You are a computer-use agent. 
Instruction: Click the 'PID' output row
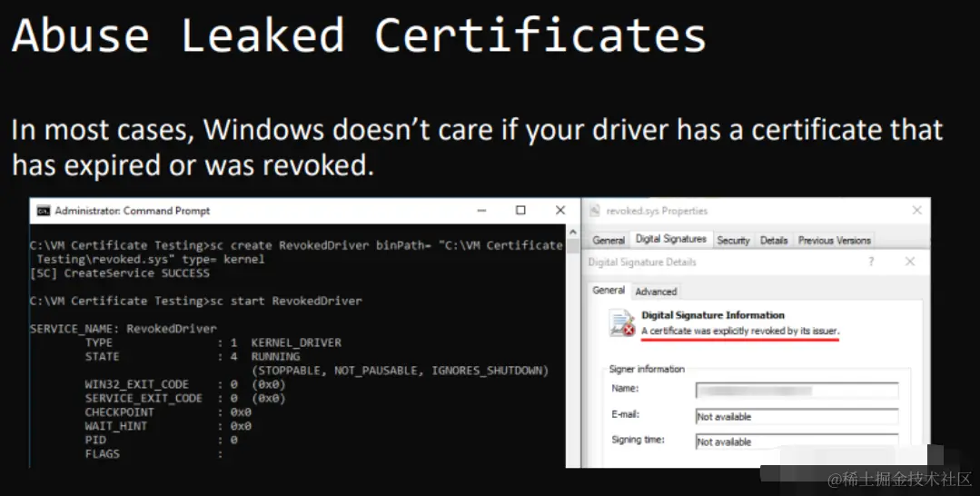click(x=162, y=440)
